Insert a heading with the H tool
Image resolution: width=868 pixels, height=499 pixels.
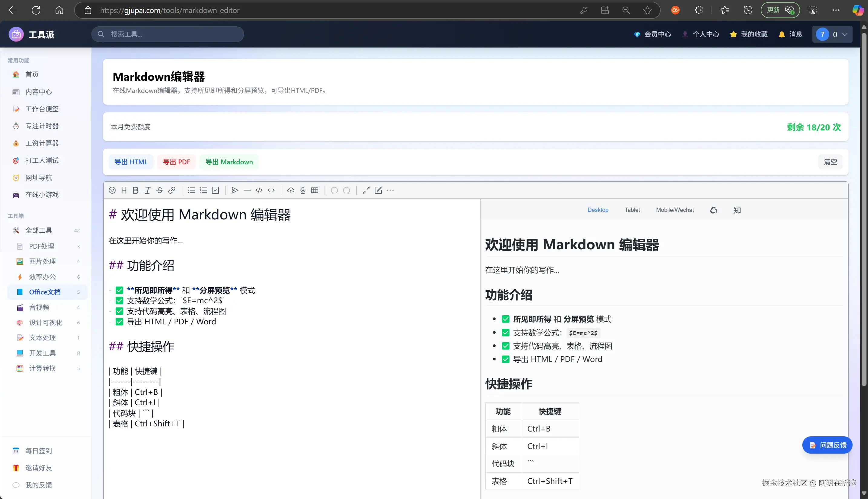point(124,190)
